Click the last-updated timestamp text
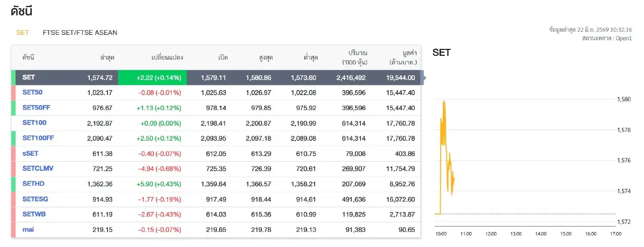This screenshot has height=247, width=644. pos(590,30)
